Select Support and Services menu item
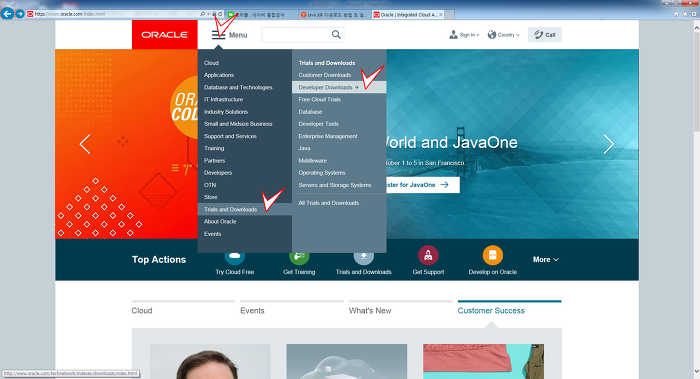 (230, 136)
